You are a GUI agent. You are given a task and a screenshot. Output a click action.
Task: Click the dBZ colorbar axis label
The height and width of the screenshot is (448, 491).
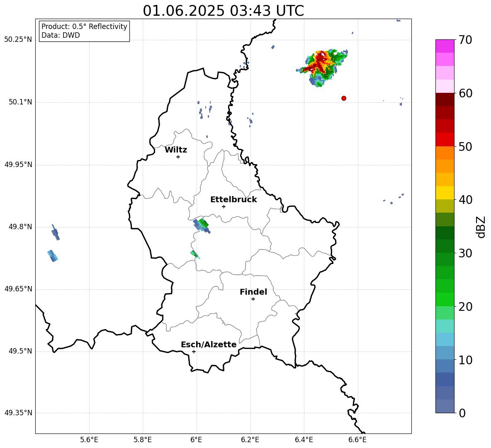pos(481,227)
